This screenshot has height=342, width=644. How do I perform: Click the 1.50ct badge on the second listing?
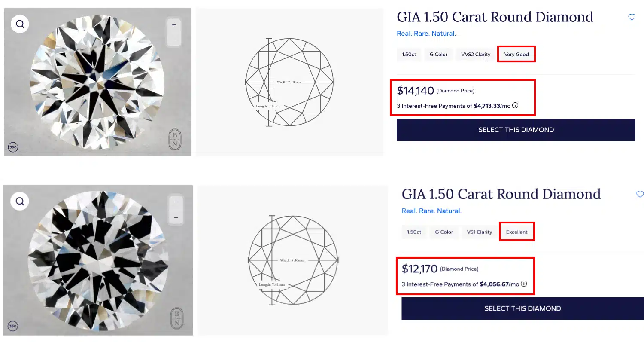coord(414,232)
